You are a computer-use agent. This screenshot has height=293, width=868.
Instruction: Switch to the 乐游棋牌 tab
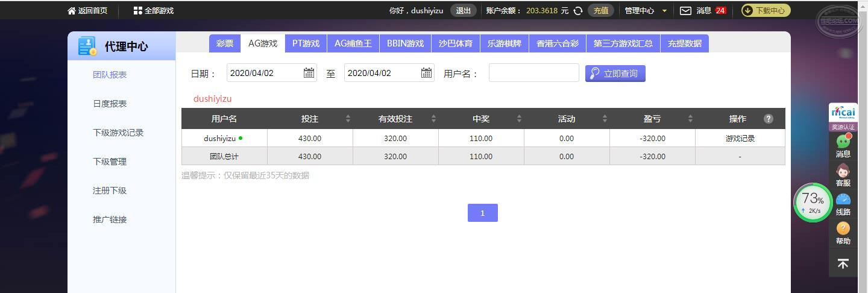(x=505, y=43)
